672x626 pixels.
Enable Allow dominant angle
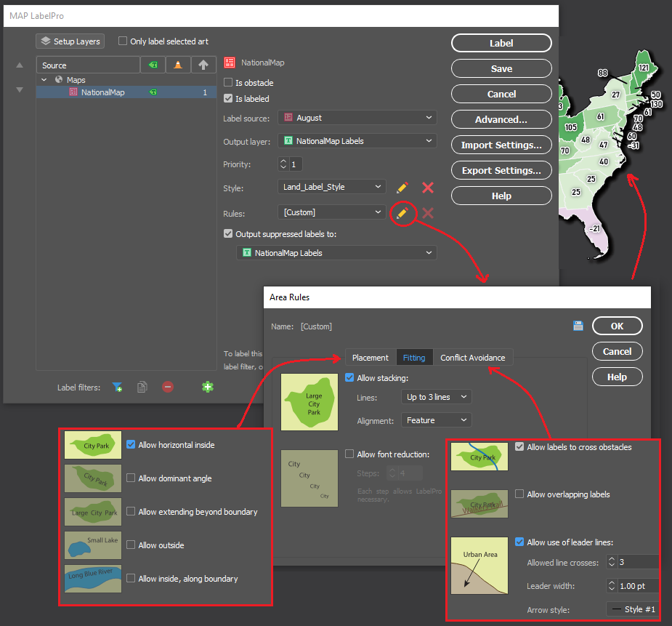[x=131, y=478]
